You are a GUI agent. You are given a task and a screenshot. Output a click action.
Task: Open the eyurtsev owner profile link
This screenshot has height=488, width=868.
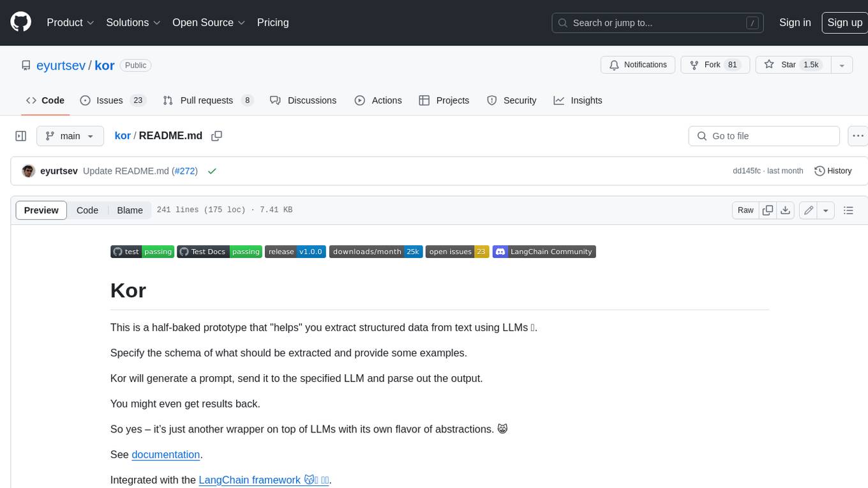coord(61,65)
